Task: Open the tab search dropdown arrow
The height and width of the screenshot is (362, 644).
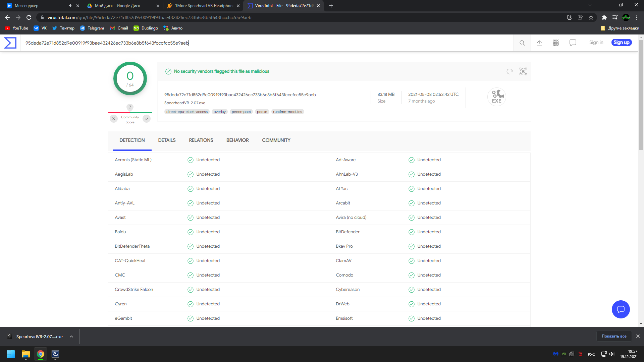Action: (x=590, y=5)
